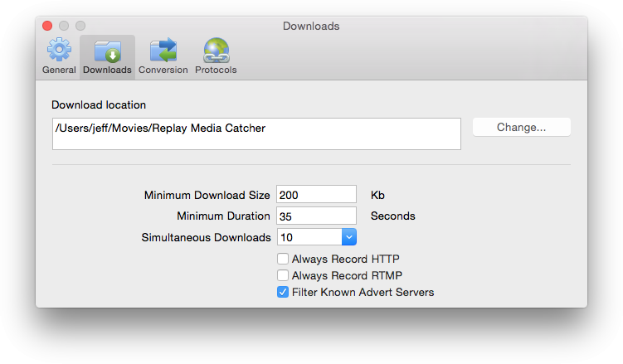This screenshot has height=364, width=623.
Task: Open the Protocols globe icon
Action: (217, 51)
